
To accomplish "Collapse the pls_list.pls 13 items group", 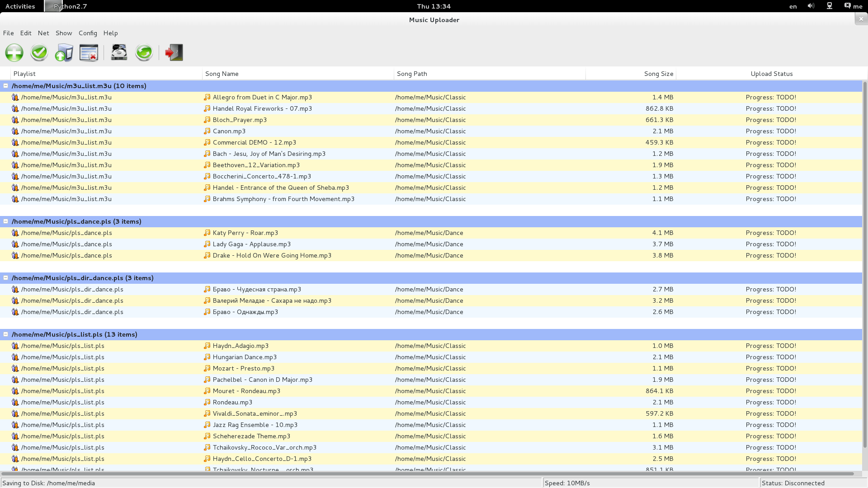I will click(x=6, y=334).
